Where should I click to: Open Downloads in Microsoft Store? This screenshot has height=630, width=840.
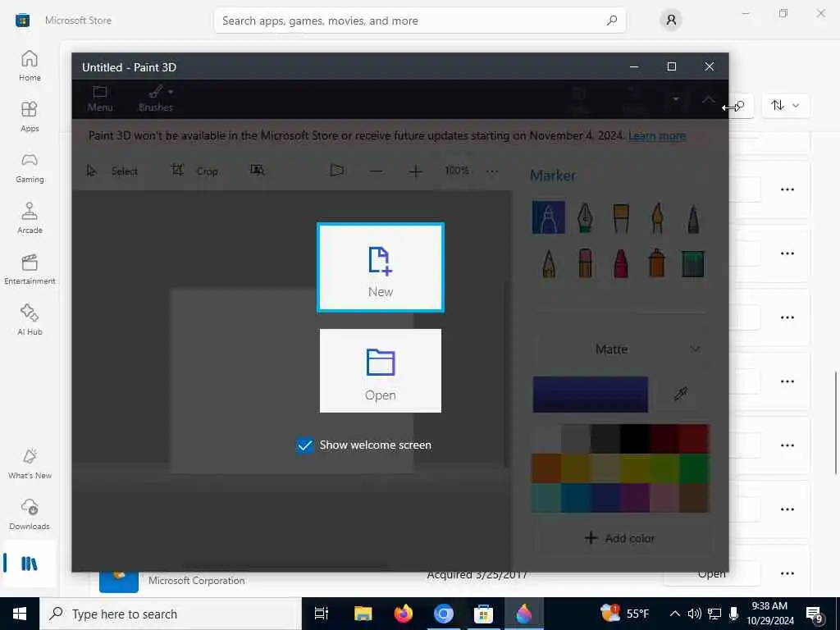coord(30,515)
